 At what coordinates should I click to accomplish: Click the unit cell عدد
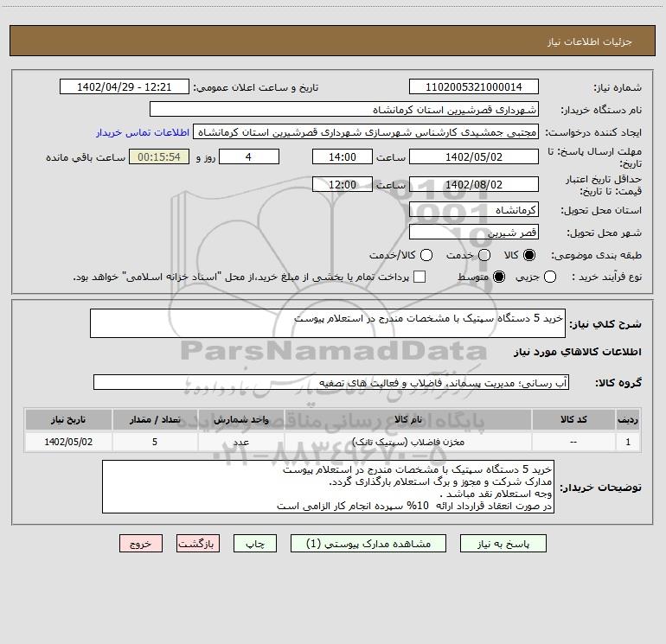tap(240, 442)
